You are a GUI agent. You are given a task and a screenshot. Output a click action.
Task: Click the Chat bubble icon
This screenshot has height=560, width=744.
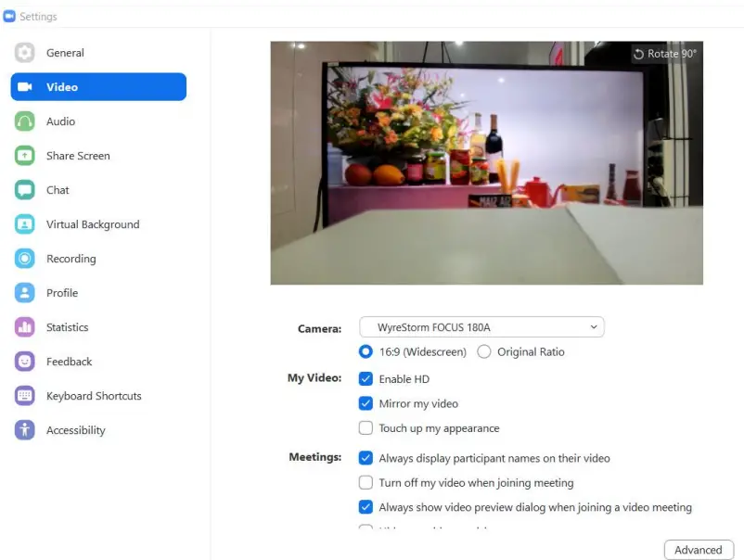(25, 190)
